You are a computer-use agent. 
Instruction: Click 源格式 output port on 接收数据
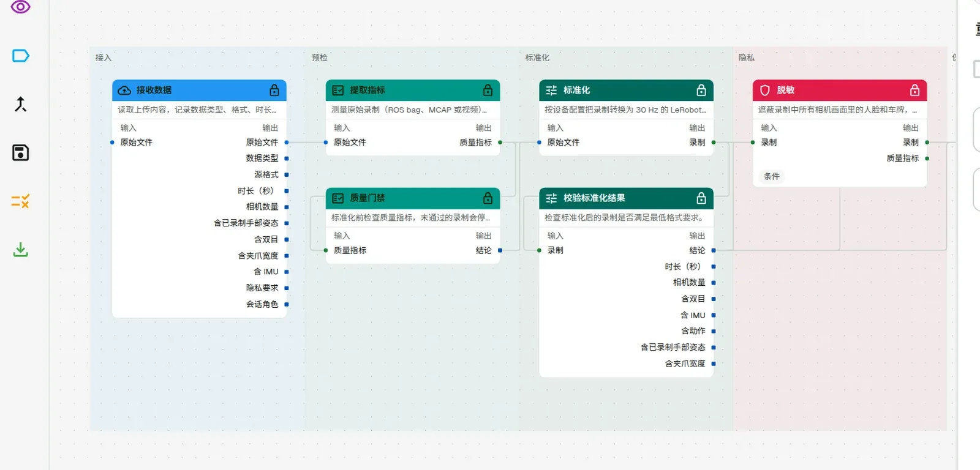(287, 175)
